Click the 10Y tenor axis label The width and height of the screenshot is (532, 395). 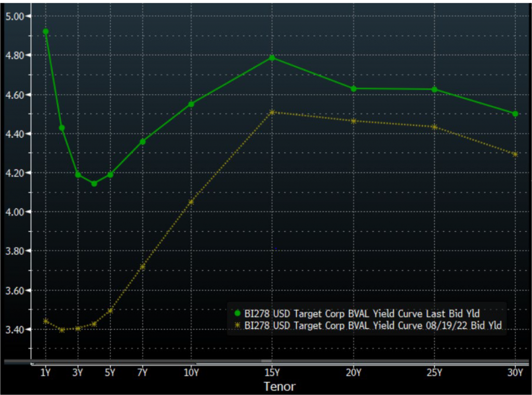point(191,372)
